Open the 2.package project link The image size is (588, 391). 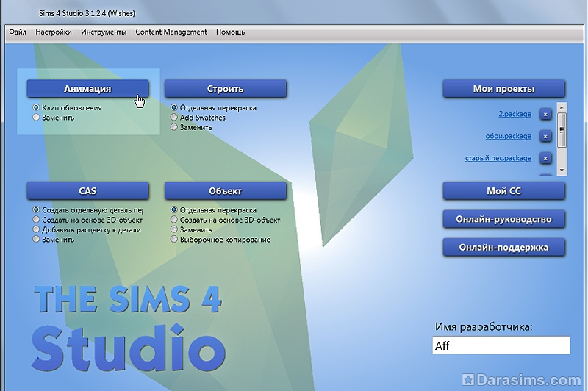click(x=515, y=114)
